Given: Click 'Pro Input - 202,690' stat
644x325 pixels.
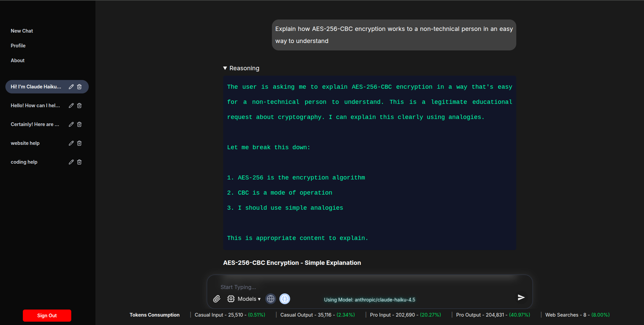Looking at the screenshot, I should pos(405,315).
